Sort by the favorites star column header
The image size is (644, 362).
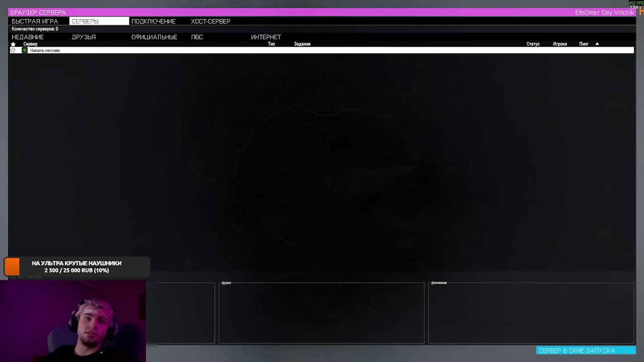[13, 44]
